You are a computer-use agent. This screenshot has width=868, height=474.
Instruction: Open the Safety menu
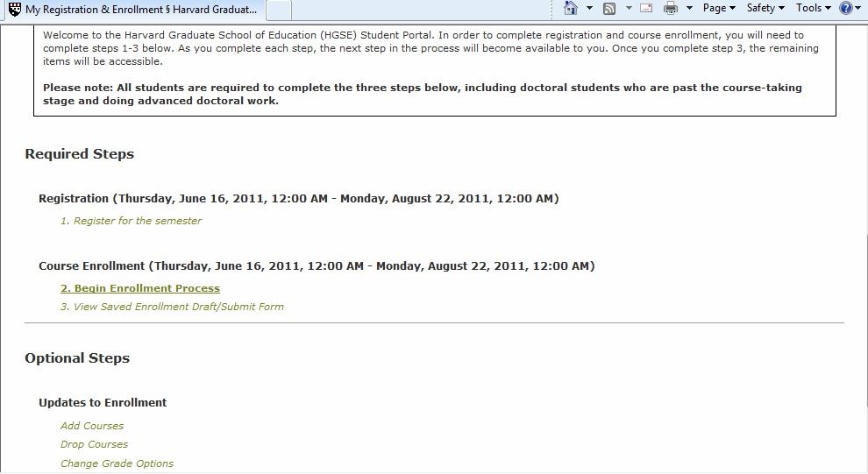[765, 8]
